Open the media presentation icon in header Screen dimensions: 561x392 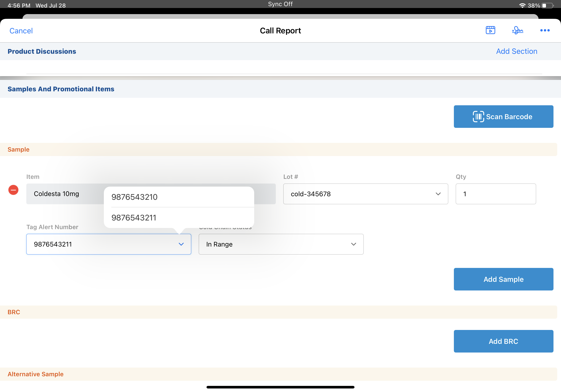(x=490, y=30)
